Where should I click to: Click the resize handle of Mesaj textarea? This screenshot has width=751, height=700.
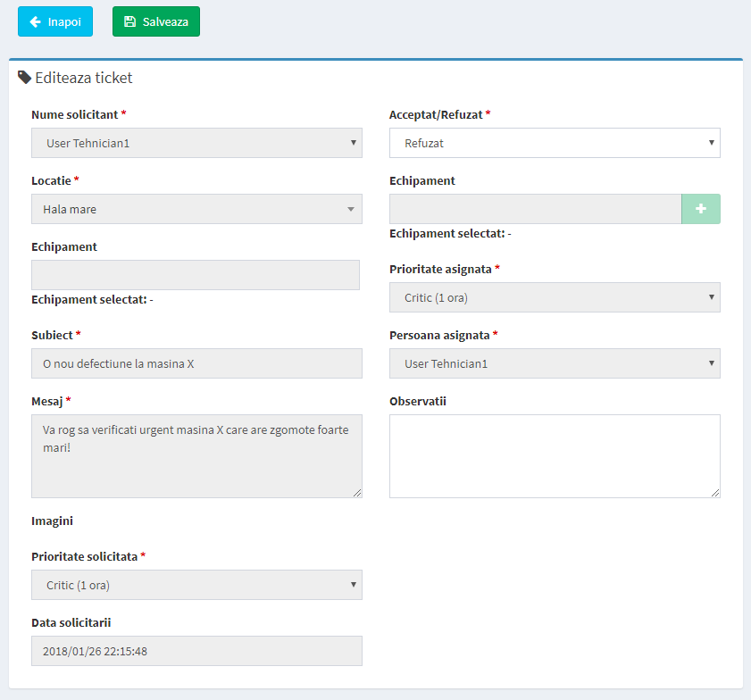[x=357, y=493]
